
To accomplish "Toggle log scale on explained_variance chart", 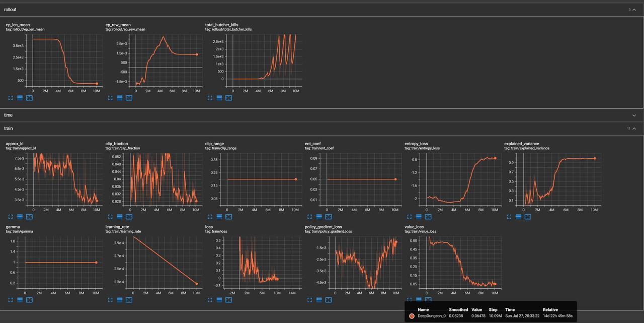I will pos(518,217).
